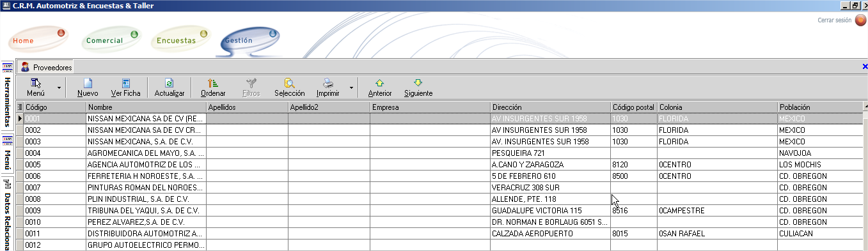Click población NAVOJOA cell
The height and width of the screenshot is (251, 868).
coord(819,153)
